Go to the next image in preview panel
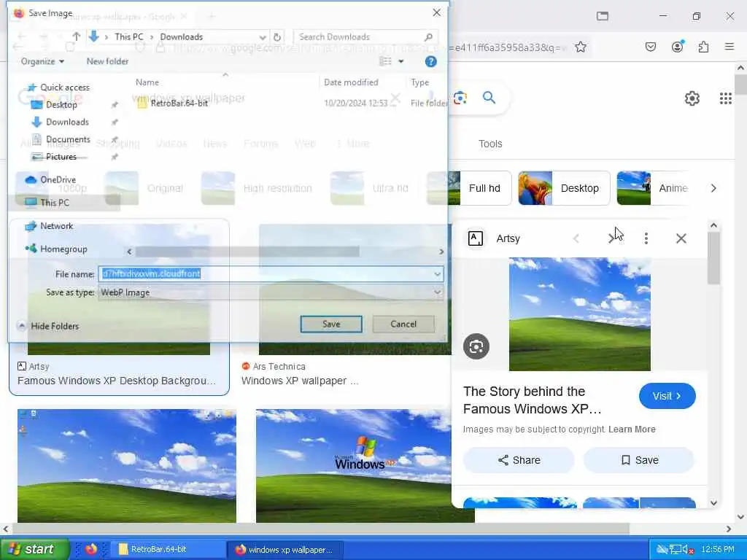The width and height of the screenshot is (747, 560). 611,238
